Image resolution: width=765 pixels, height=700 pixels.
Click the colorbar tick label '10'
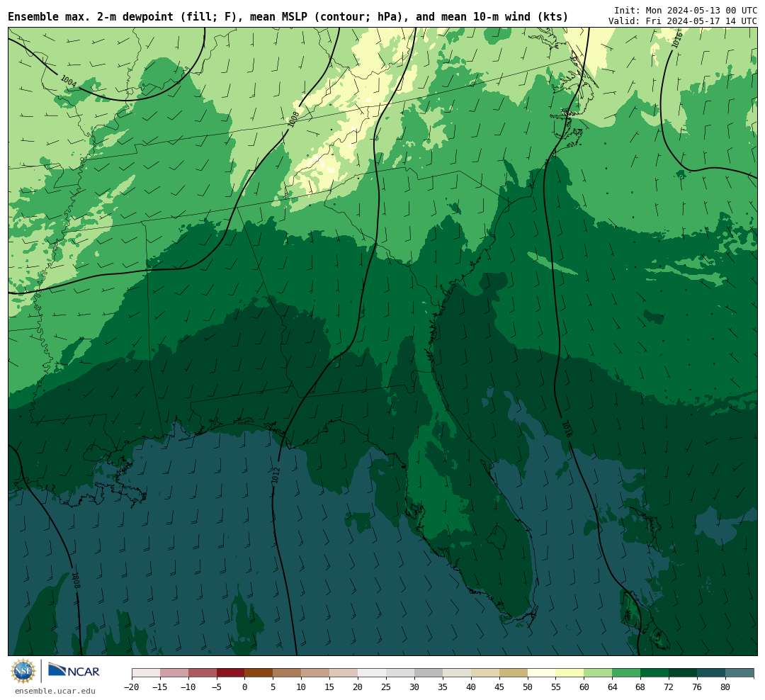pyautogui.click(x=301, y=687)
